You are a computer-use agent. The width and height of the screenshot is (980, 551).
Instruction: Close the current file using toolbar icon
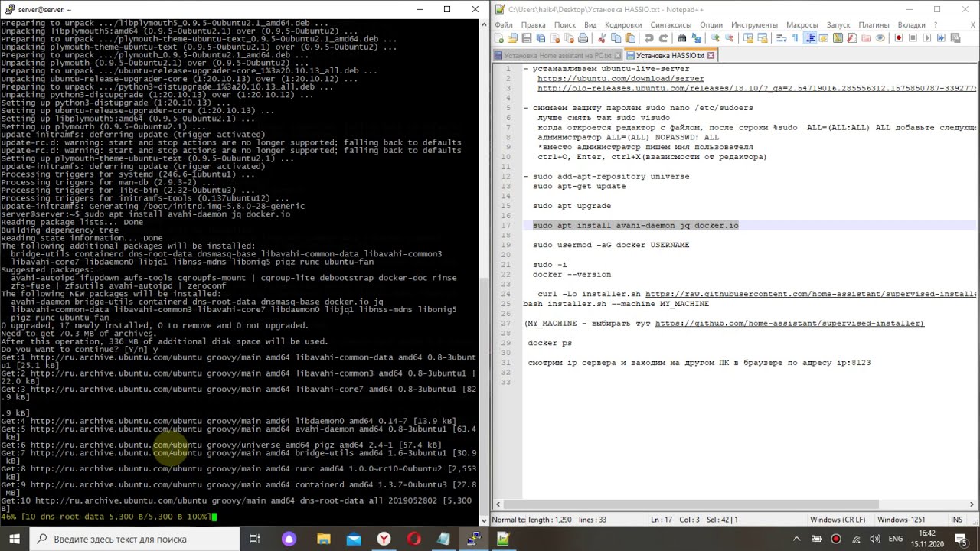coord(555,38)
